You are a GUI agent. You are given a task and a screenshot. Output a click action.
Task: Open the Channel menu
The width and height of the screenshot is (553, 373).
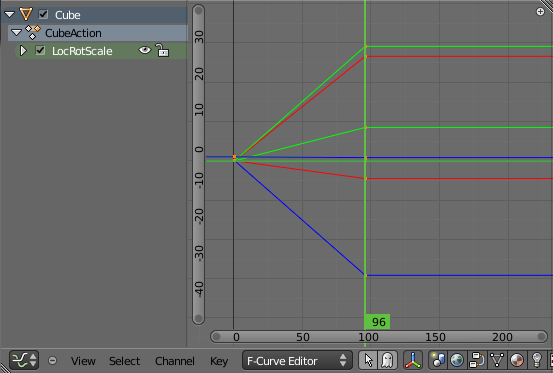[175, 361]
